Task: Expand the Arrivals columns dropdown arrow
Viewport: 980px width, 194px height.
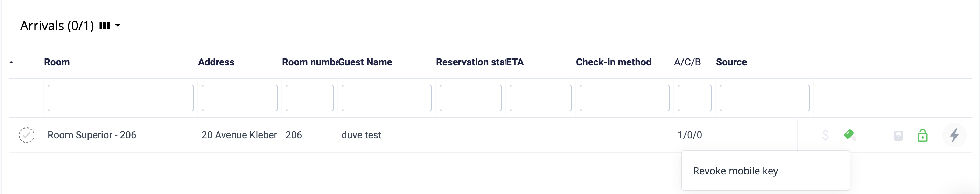Action: pyautogui.click(x=118, y=26)
